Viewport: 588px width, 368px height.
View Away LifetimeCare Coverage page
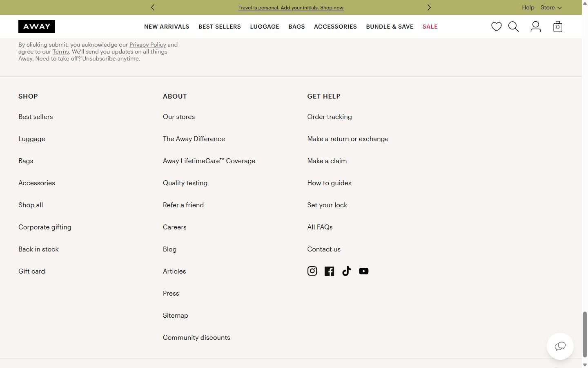(209, 161)
